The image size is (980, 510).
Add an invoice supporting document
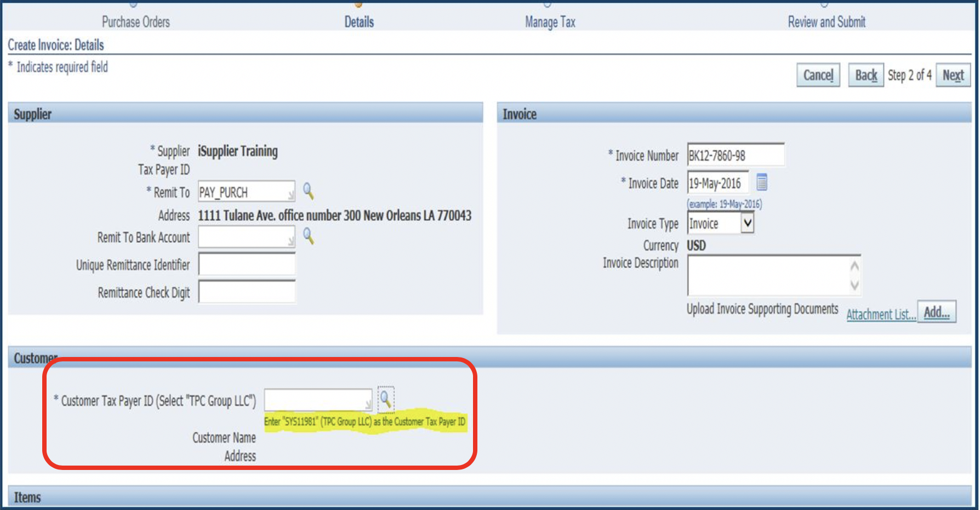(937, 312)
